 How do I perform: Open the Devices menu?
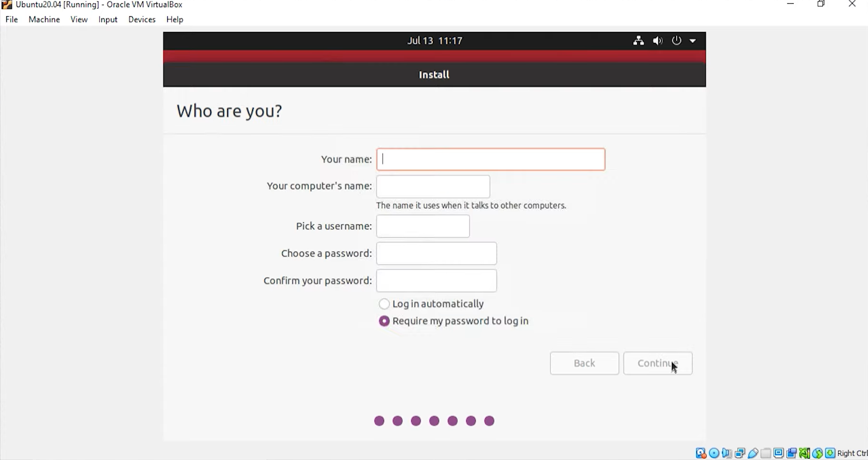click(x=142, y=20)
